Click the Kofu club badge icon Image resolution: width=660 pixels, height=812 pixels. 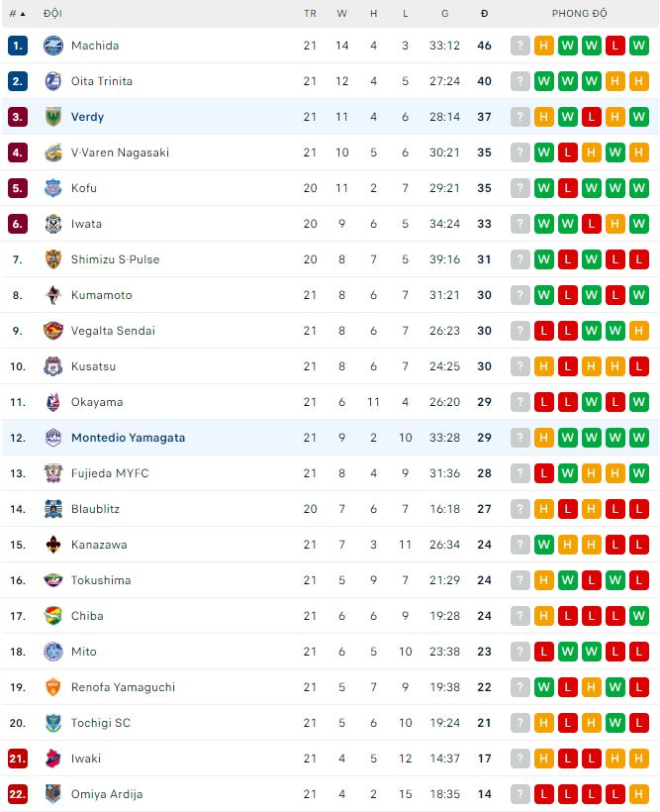point(53,188)
